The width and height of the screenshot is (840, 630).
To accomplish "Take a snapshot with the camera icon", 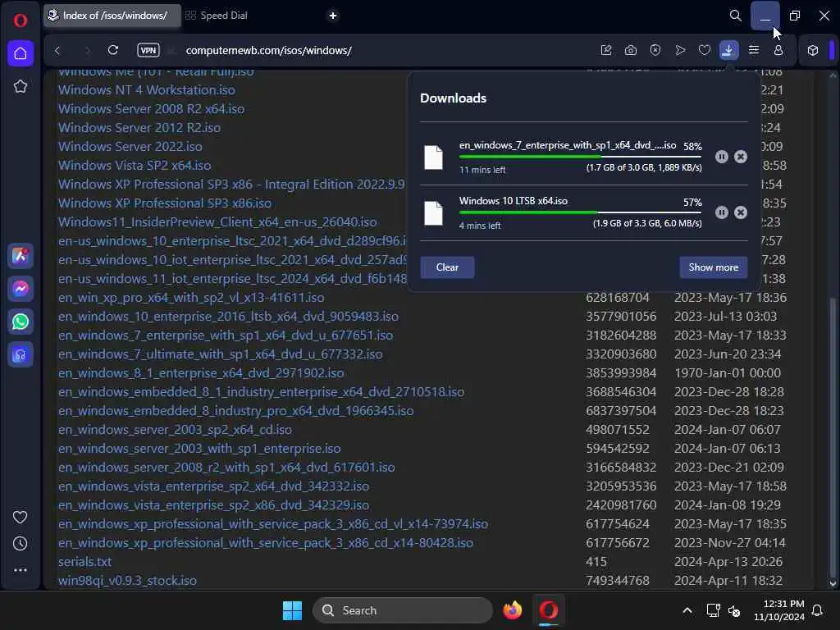I will pyautogui.click(x=631, y=50).
